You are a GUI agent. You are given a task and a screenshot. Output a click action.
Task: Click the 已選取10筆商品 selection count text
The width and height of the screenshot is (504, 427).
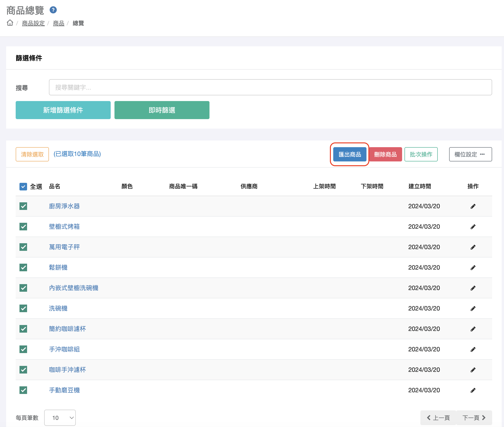[x=77, y=154]
